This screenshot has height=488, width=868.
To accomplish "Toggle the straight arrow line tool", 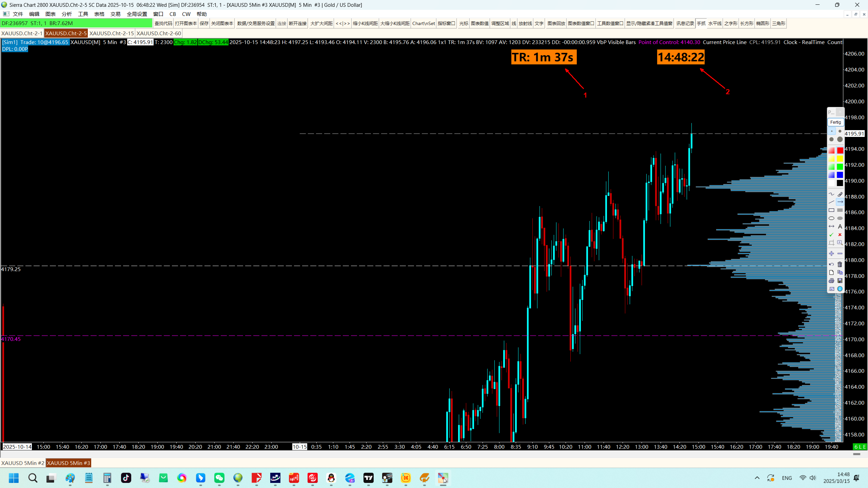I will point(840,202).
